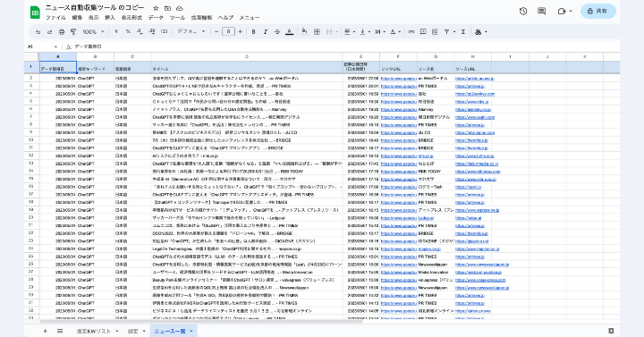Open more number formats 123
644x337 pixels.
pyautogui.click(x=164, y=31)
